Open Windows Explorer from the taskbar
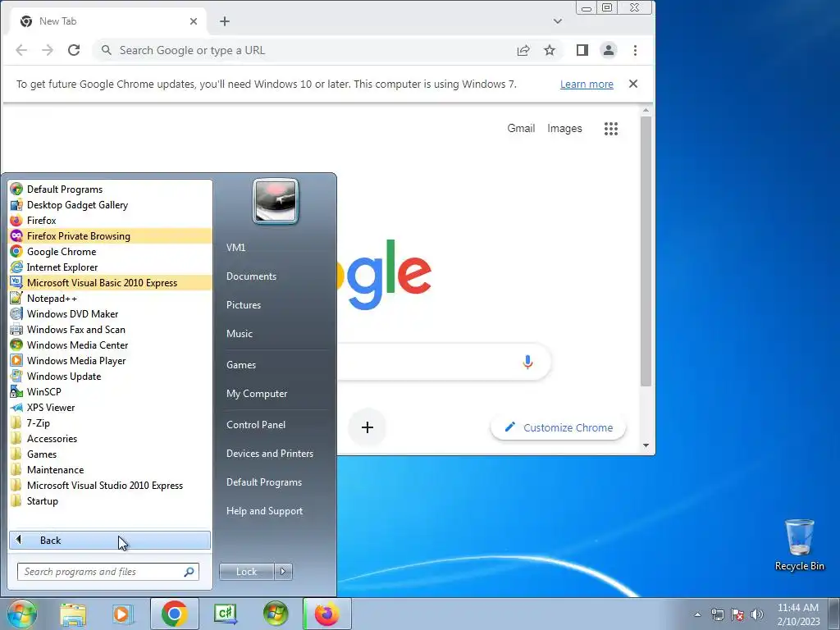 [73, 614]
